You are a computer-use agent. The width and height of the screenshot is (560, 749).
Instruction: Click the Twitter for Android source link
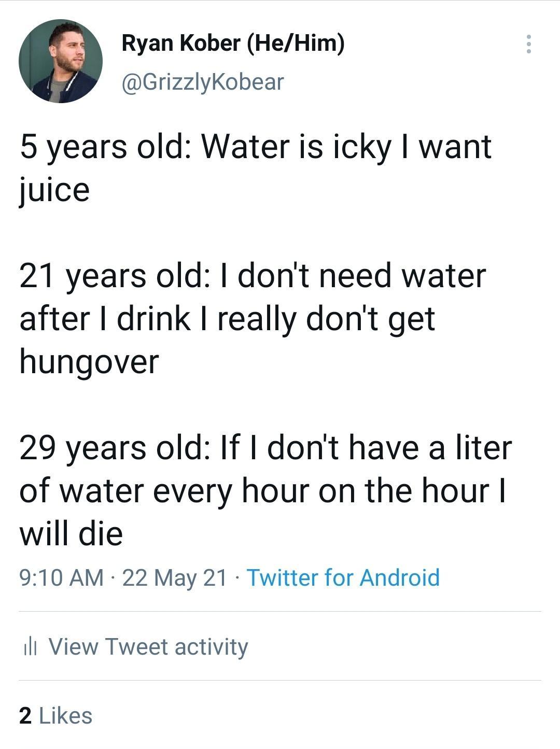(343, 577)
